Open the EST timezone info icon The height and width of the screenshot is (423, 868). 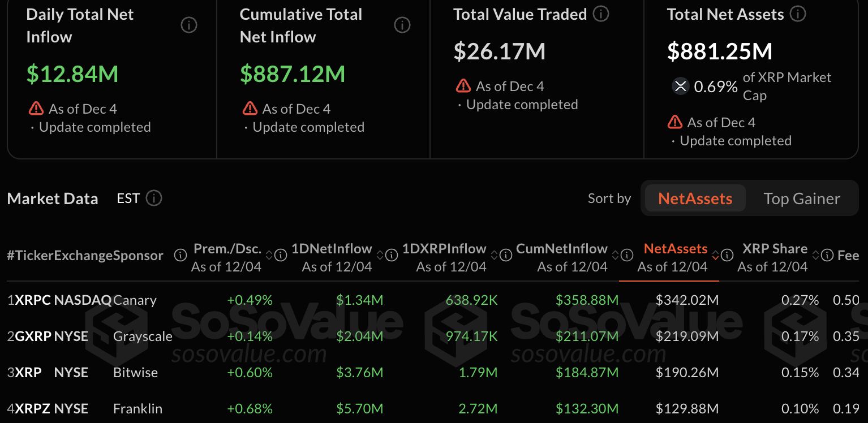click(154, 198)
